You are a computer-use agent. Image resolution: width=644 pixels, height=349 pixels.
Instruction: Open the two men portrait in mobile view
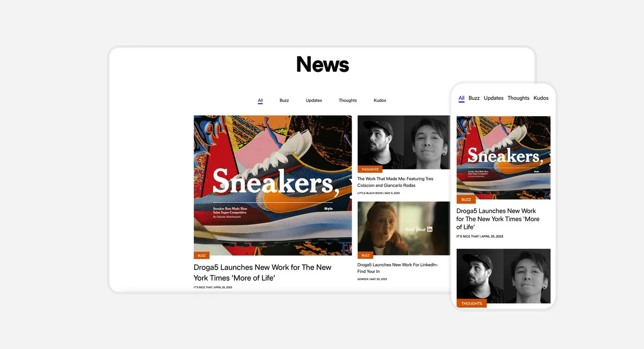[503, 276]
